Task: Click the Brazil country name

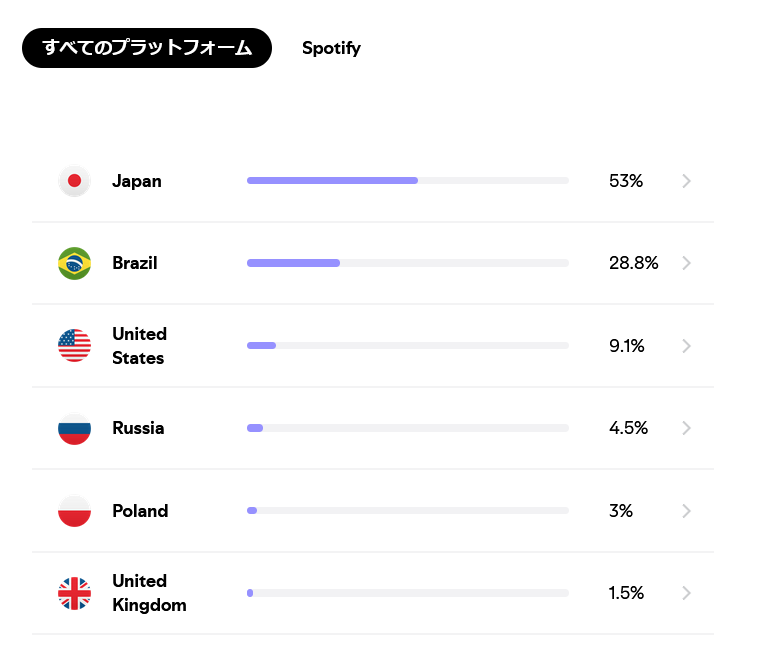Action: (135, 263)
